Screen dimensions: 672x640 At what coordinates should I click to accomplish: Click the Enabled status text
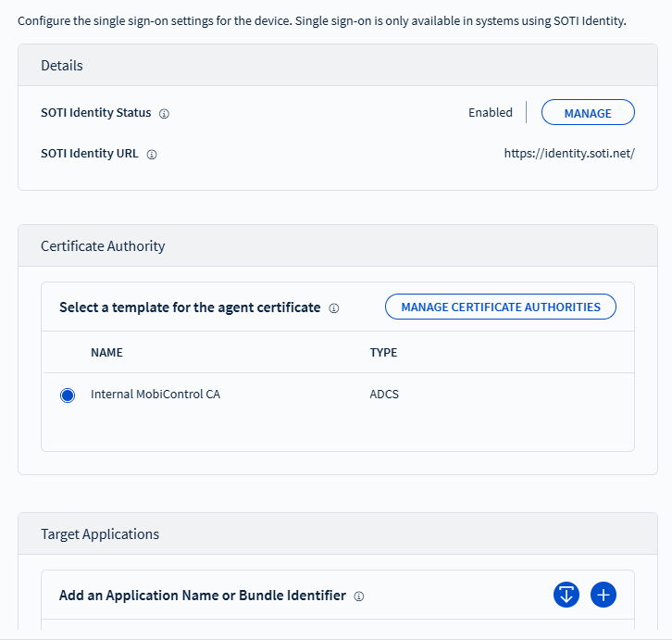490,113
